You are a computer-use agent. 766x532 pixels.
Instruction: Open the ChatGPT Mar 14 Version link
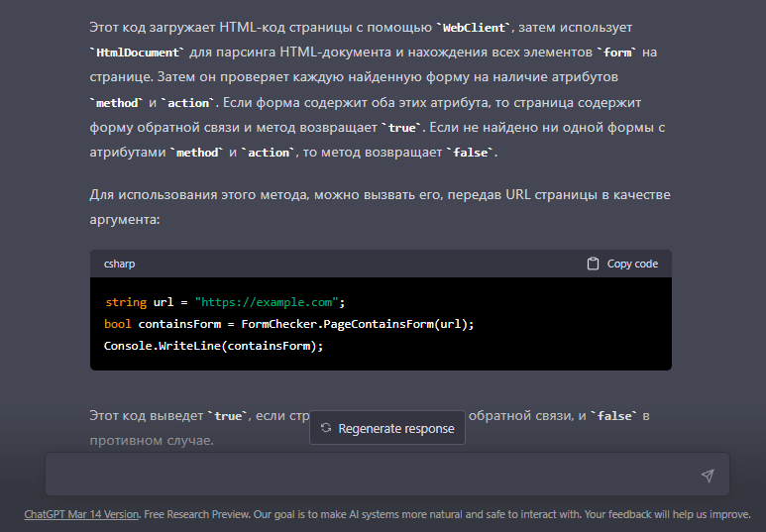tap(82, 514)
